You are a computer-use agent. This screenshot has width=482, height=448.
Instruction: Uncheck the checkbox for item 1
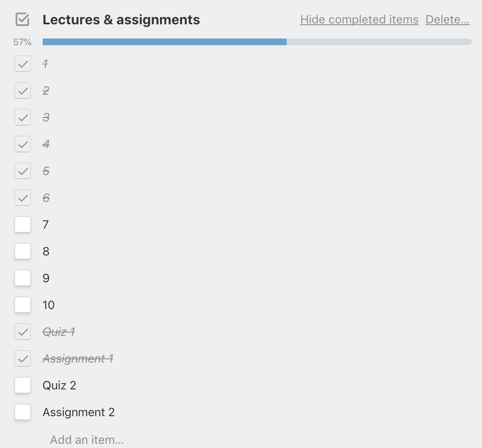pos(23,64)
